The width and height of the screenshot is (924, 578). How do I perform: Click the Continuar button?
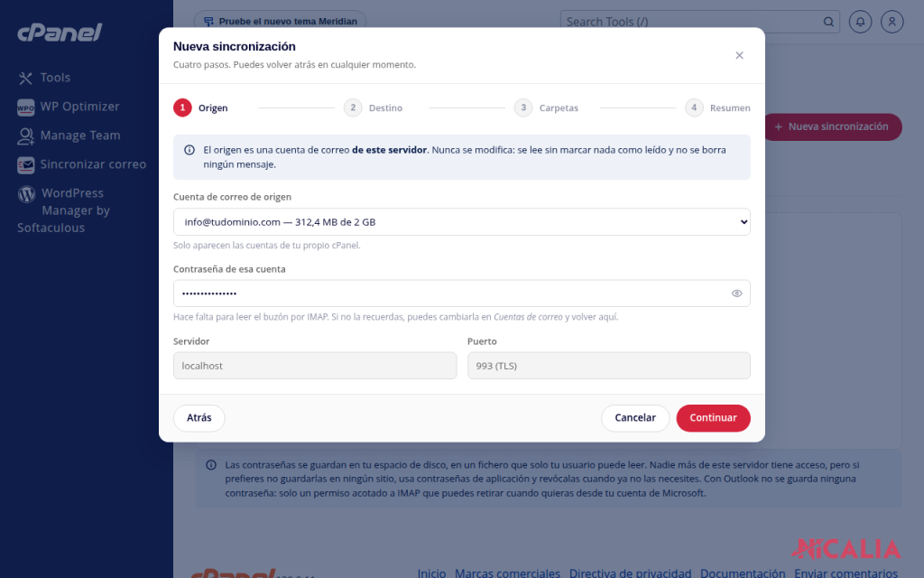click(713, 418)
